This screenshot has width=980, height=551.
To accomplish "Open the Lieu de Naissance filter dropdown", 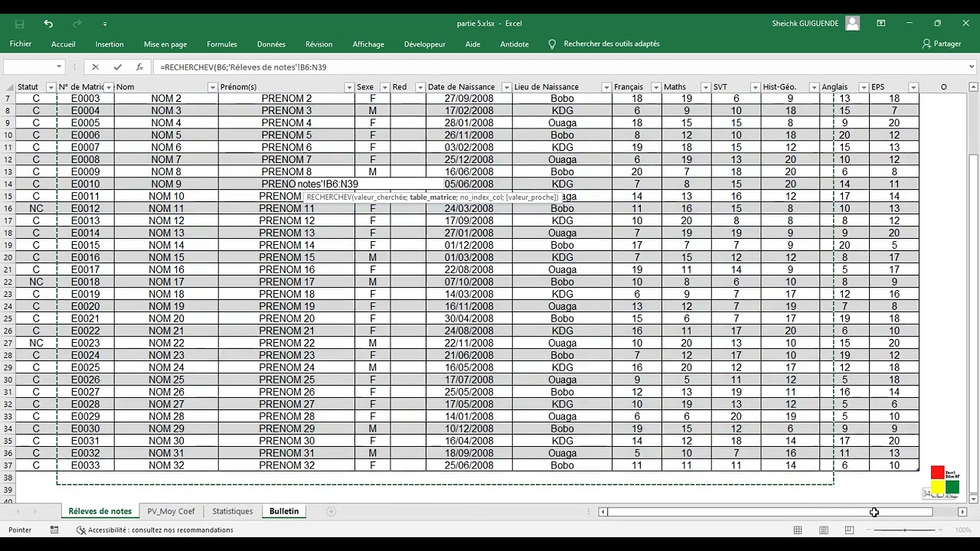I will click(606, 87).
